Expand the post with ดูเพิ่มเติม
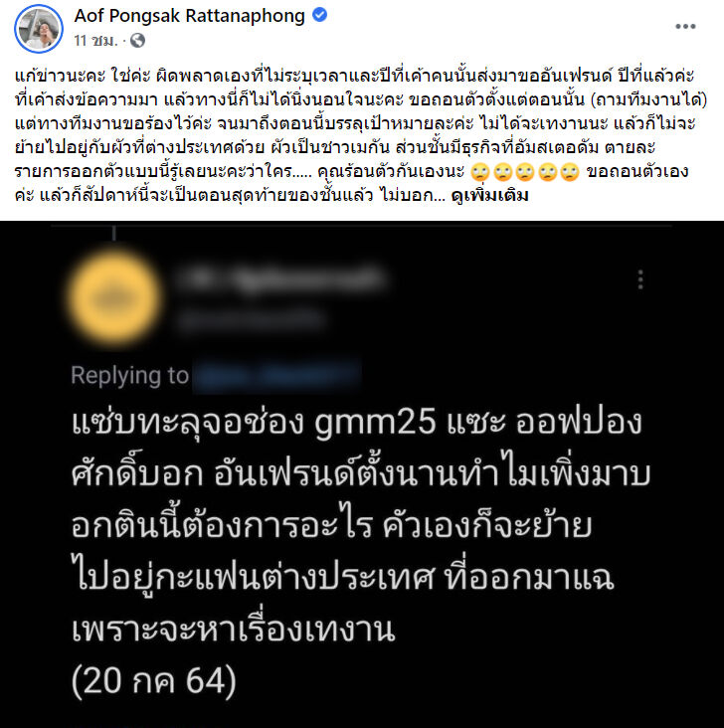Screen dimensions: 724x728 pyautogui.click(x=489, y=196)
